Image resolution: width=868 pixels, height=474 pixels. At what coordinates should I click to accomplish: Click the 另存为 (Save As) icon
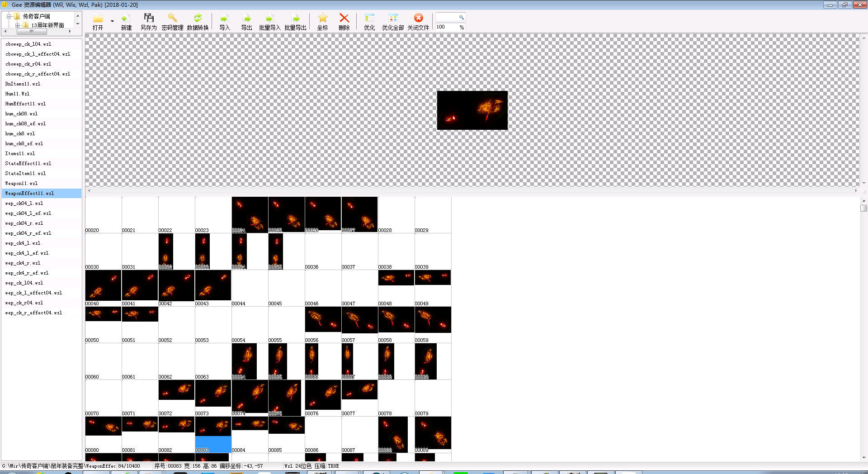tap(149, 18)
